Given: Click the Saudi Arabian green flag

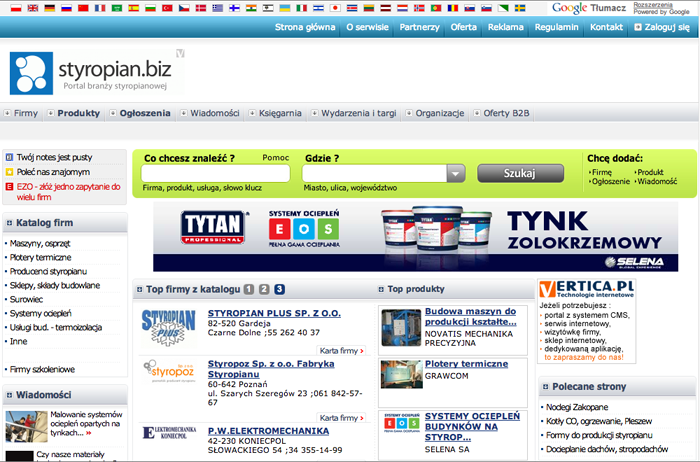Looking at the screenshot, I should click(x=117, y=8).
